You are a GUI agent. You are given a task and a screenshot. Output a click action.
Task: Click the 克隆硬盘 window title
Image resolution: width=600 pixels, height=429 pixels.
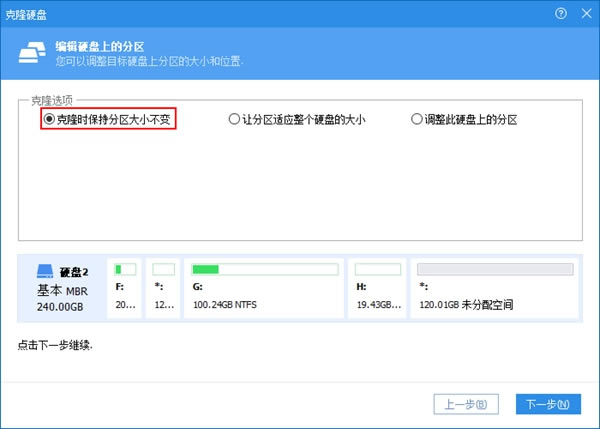click(26, 15)
